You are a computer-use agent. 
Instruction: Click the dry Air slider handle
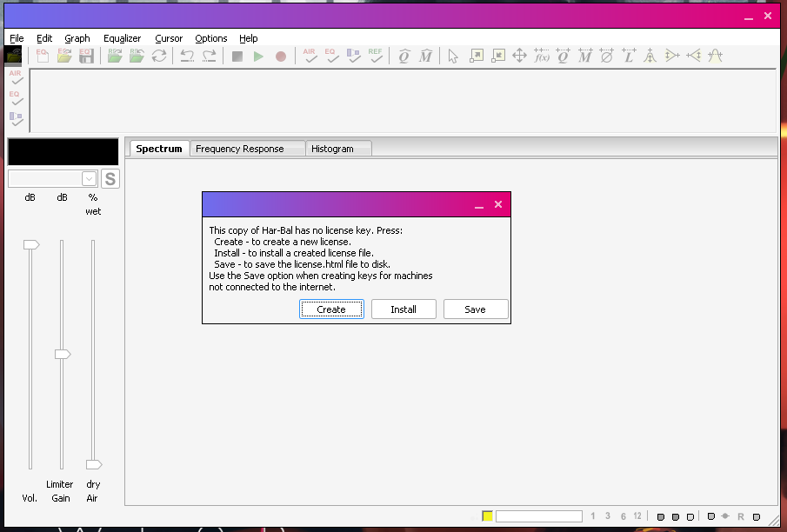pos(94,464)
